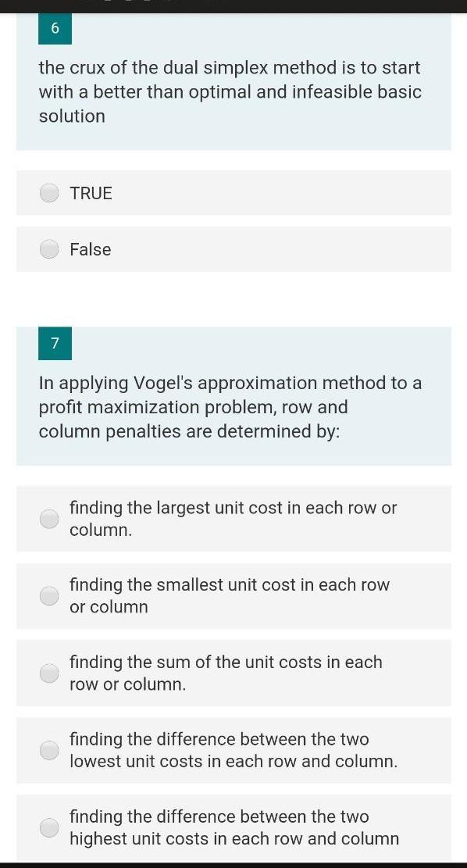The width and height of the screenshot is (467, 868).
Task: Click the False answer row
Action: tap(234, 249)
